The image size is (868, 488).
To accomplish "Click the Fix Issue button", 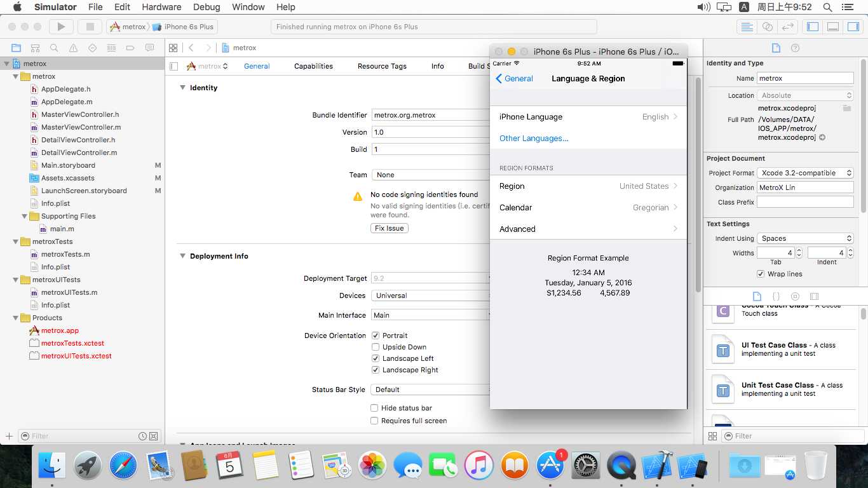I will pyautogui.click(x=390, y=228).
